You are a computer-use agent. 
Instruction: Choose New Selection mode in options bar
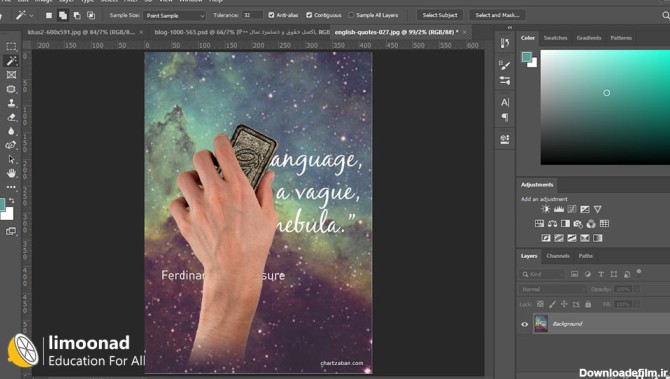tap(49, 15)
